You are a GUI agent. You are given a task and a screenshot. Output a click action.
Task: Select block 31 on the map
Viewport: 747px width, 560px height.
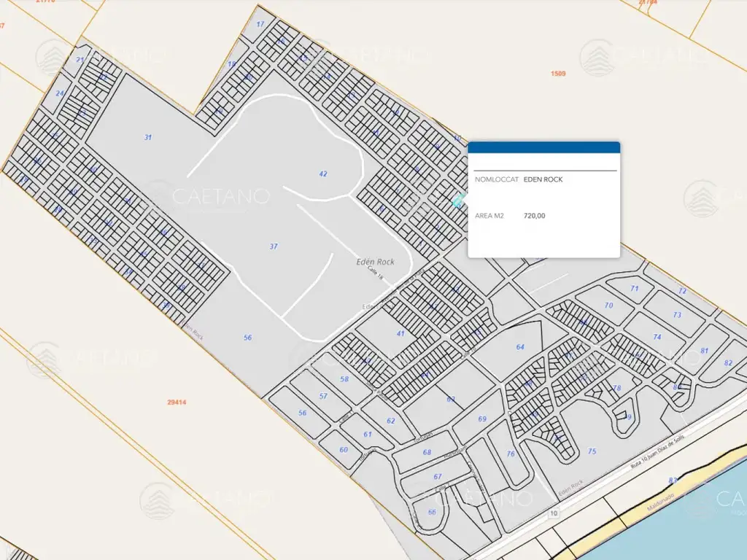(148, 137)
